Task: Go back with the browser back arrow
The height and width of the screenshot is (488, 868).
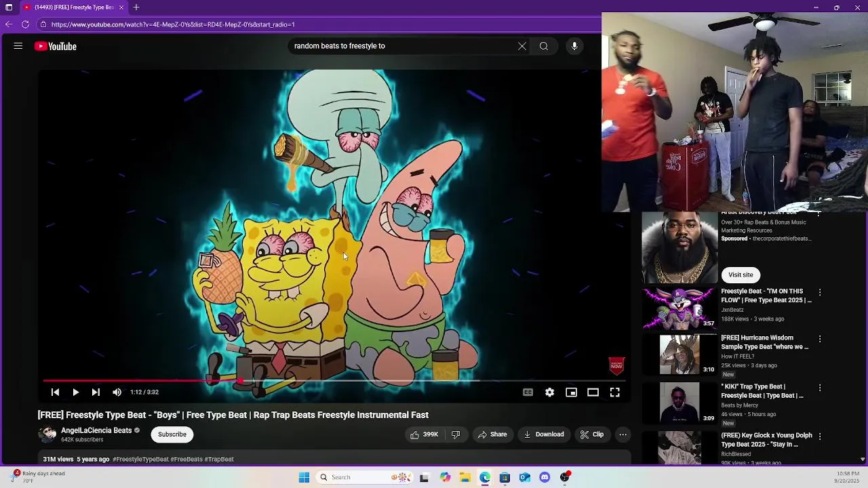Action: [9, 24]
